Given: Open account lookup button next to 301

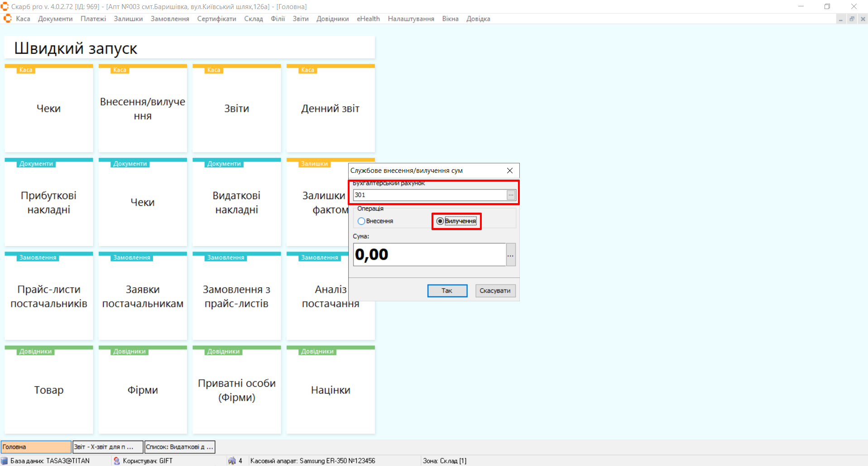Looking at the screenshot, I should click(511, 195).
